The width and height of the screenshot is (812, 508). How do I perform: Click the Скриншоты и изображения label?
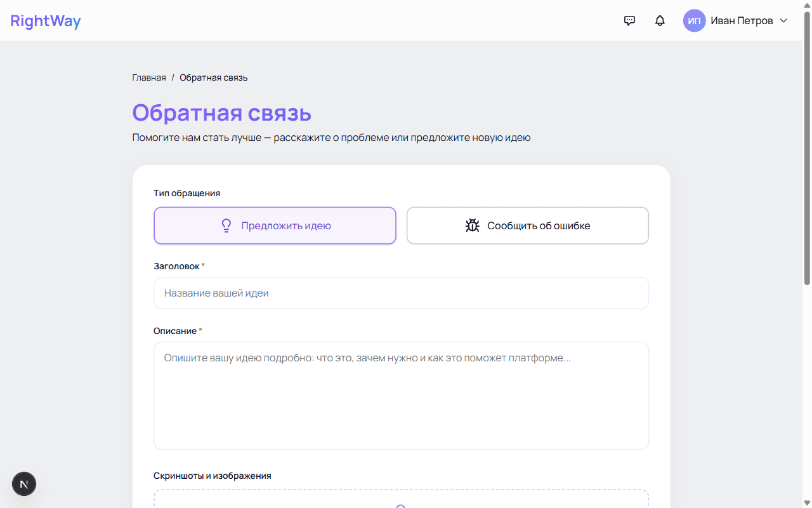(x=213, y=476)
